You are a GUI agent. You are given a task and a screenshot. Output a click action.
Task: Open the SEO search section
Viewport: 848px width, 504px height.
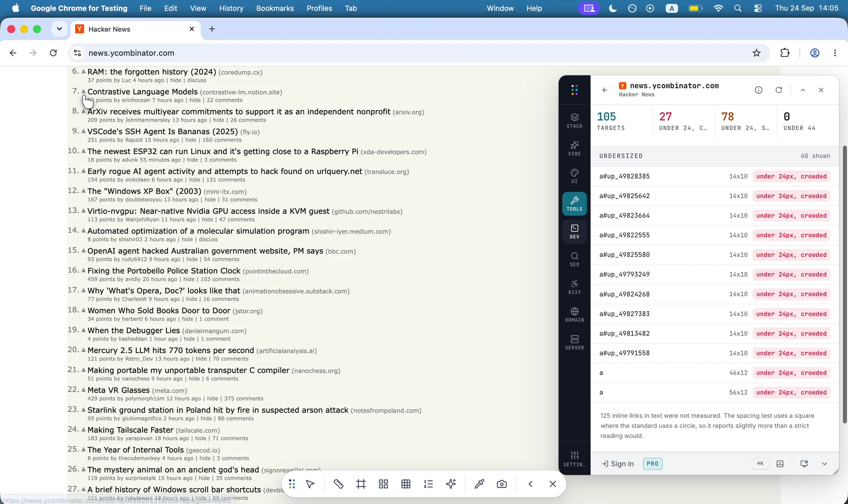click(x=574, y=259)
